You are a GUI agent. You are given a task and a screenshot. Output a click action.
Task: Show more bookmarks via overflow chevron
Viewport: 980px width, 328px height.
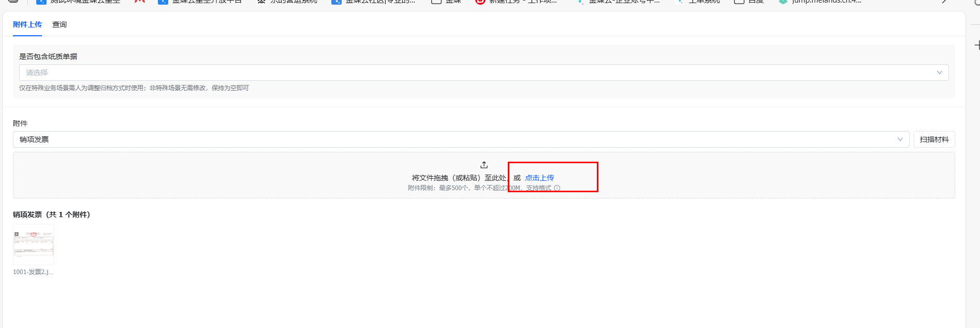945,2
